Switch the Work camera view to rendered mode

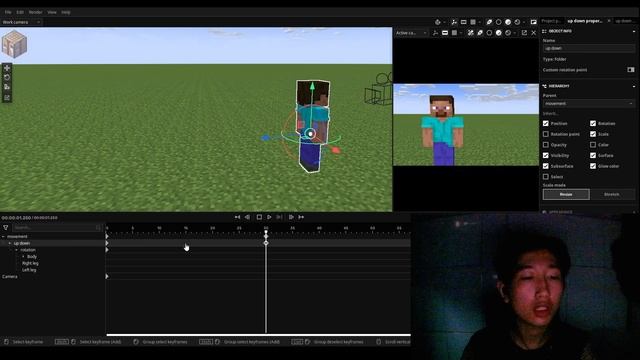tap(517, 22)
